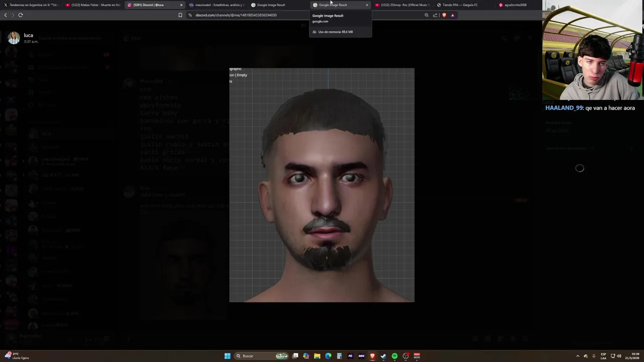Open the agusfornite2008 Pinterest tab
The width and height of the screenshot is (644, 362).
pyautogui.click(x=518, y=5)
